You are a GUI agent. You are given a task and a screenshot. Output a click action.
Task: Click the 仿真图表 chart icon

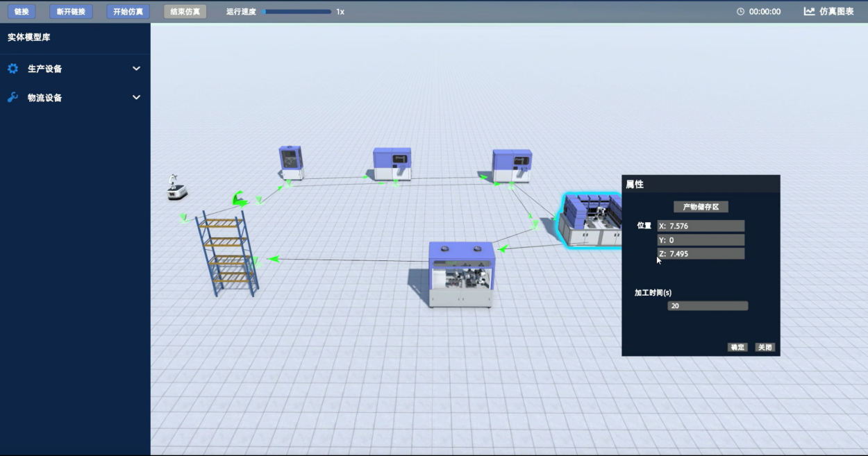(809, 12)
